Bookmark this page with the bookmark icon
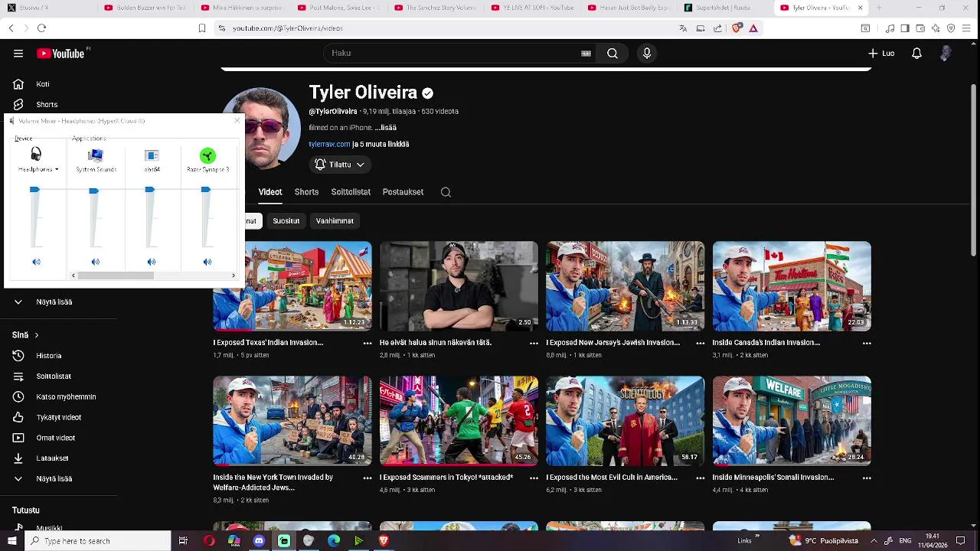980x551 pixels. [x=202, y=28]
